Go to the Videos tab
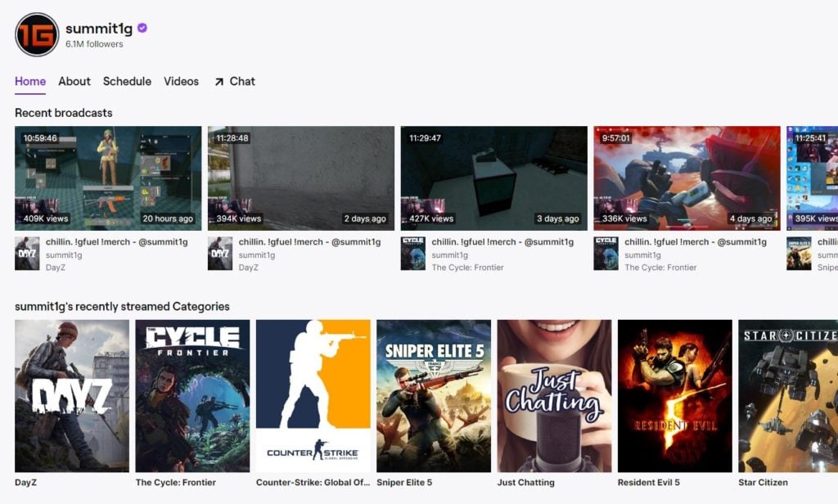 [x=181, y=81]
